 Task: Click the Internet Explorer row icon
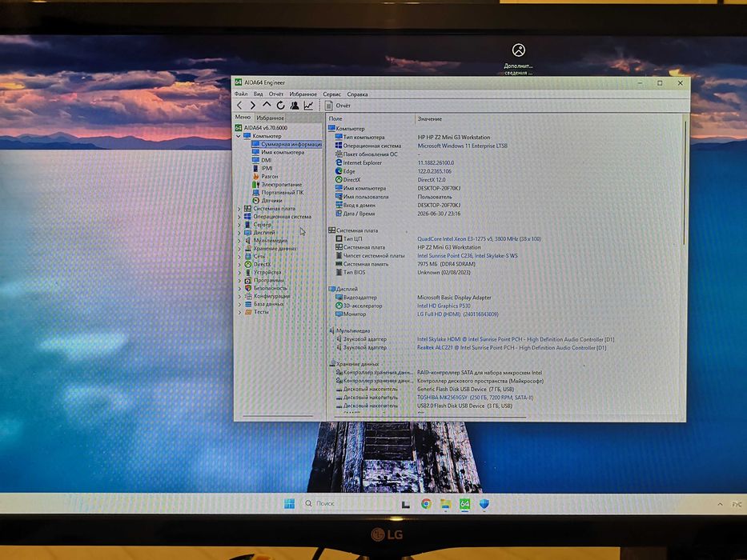pos(339,162)
